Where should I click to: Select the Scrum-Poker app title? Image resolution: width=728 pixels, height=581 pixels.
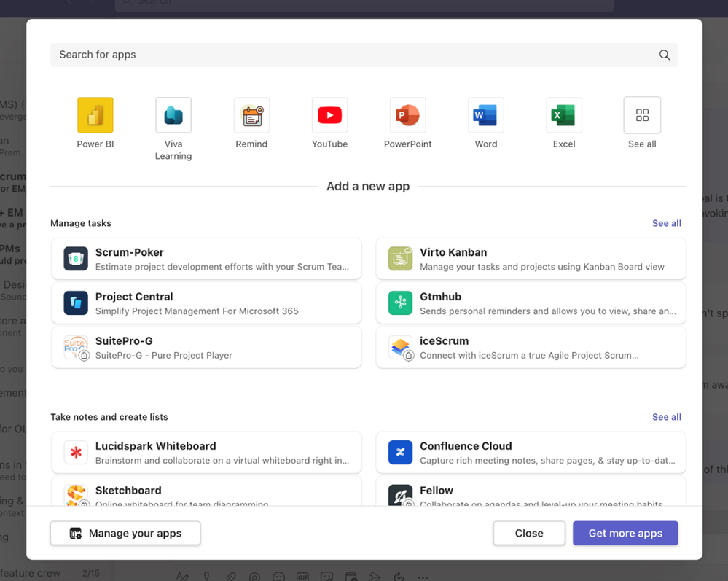click(130, 252)
